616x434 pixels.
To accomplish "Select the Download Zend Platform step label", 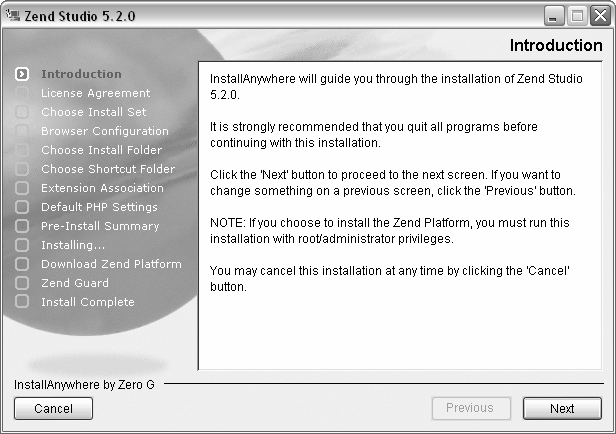I will (x=111, y=264).
